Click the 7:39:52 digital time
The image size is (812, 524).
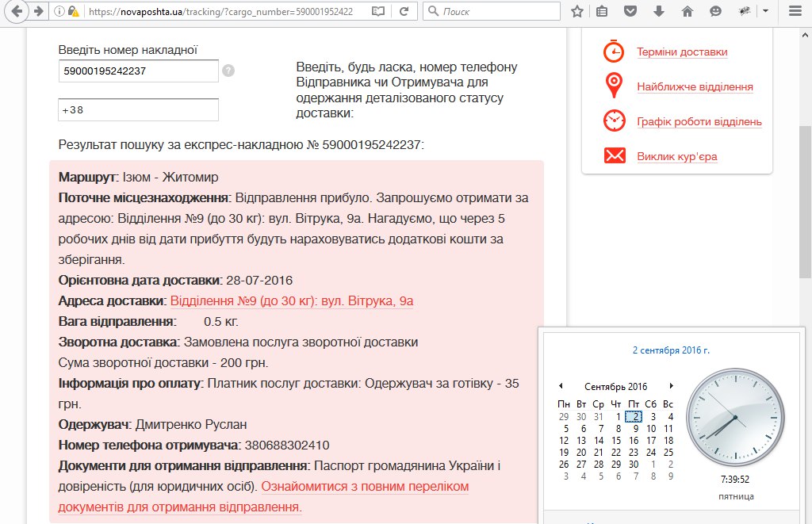pyautogui.click(x=735, y=480)
